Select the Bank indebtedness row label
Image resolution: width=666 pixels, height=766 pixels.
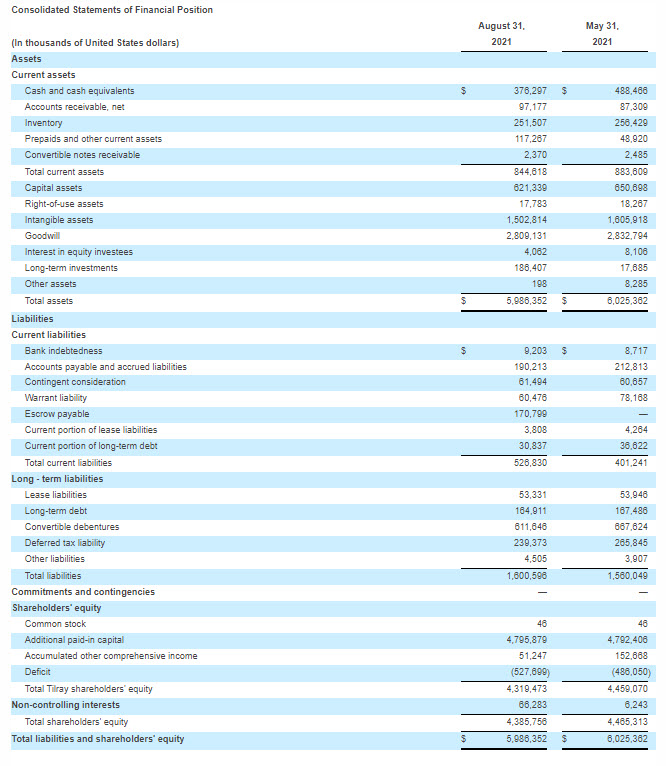[63, 351]
